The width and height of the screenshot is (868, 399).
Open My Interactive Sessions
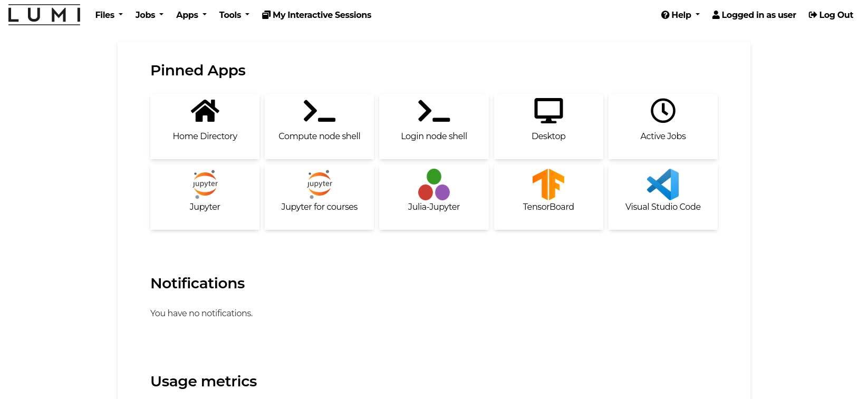tap(316, 15)
